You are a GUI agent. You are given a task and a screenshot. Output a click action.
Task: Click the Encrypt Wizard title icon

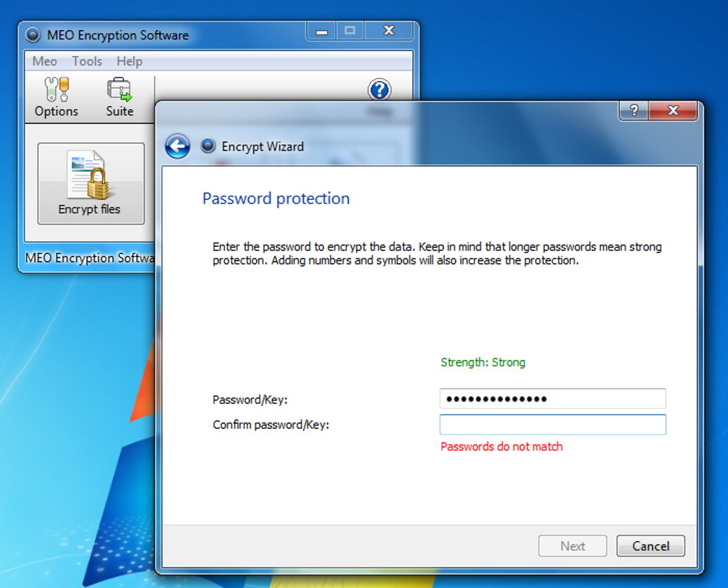coord(208,146)
